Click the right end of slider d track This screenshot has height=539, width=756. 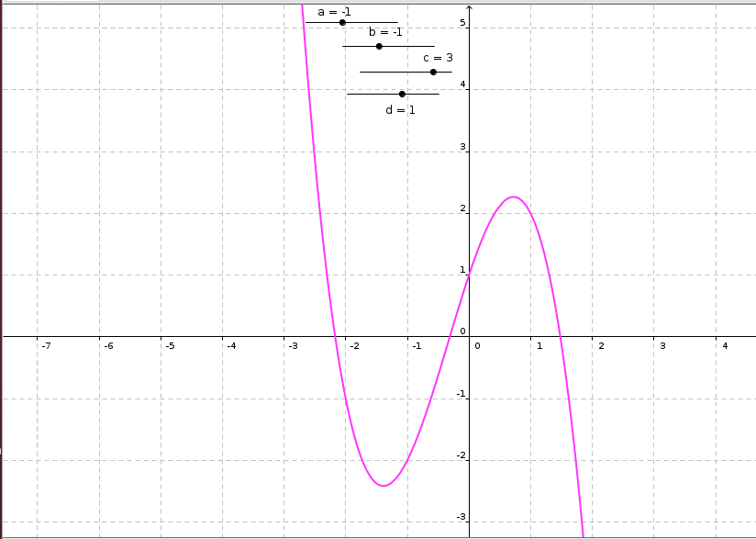click(438, 94)
